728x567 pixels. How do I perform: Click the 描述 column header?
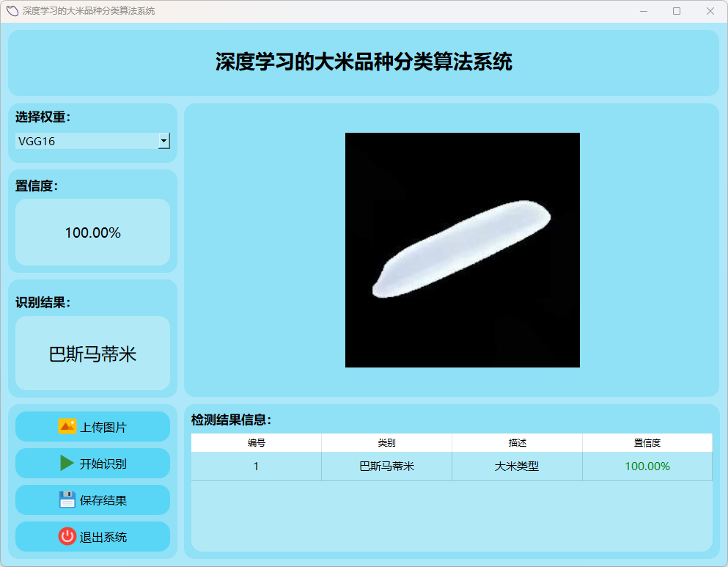pos(517,443)
